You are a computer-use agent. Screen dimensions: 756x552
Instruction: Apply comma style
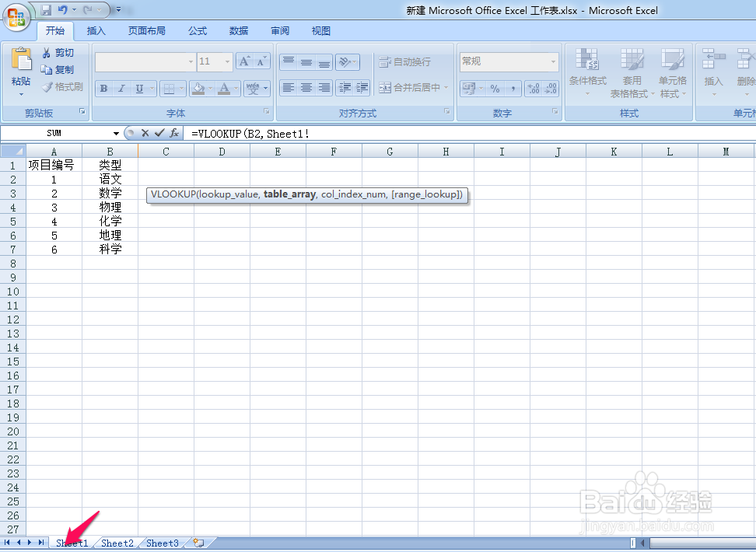pos(513,88)
